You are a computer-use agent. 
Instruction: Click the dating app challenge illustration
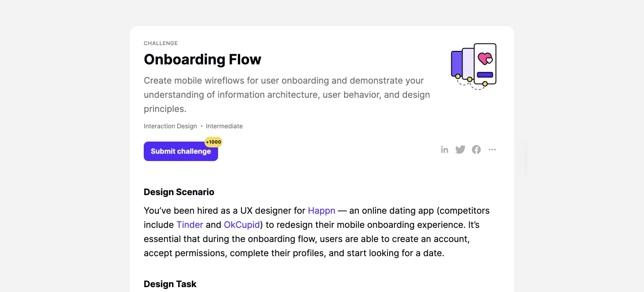pos(473,65)
